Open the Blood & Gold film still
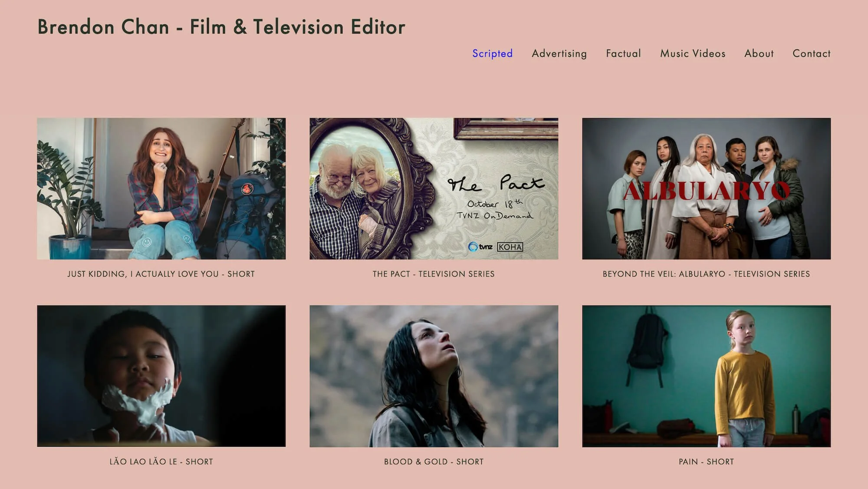Viewport: 868px width, 489px height. [434, 376]
